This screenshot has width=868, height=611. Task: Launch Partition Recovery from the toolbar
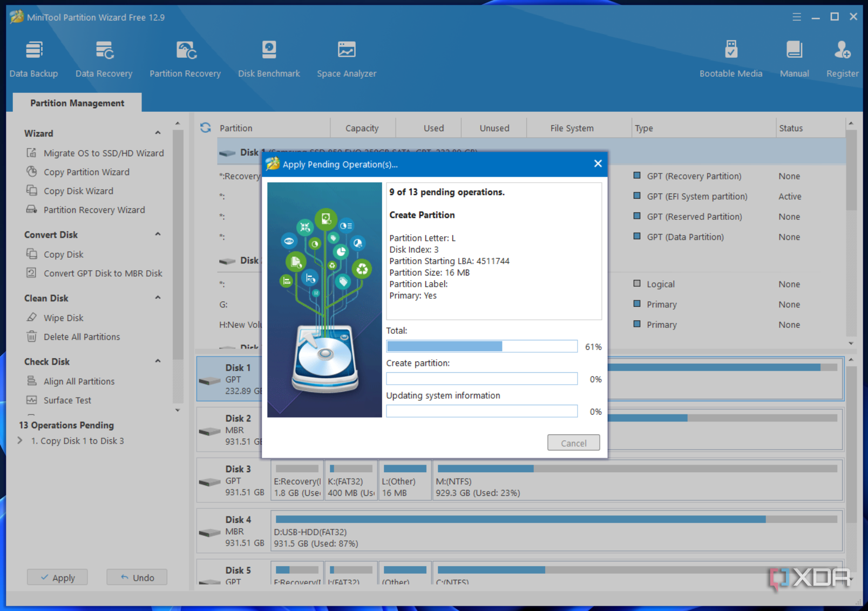click(185, 59)
